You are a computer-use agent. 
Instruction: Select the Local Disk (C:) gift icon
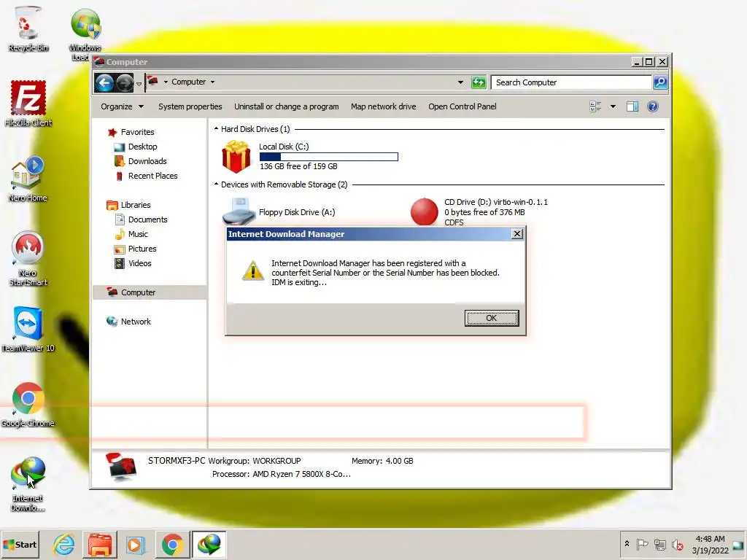point(236,157)
